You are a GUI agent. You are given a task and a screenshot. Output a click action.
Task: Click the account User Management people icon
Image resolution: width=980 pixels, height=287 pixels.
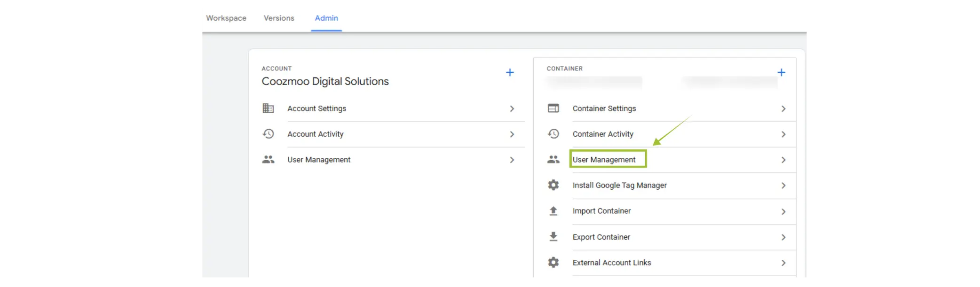coord(268,160)
